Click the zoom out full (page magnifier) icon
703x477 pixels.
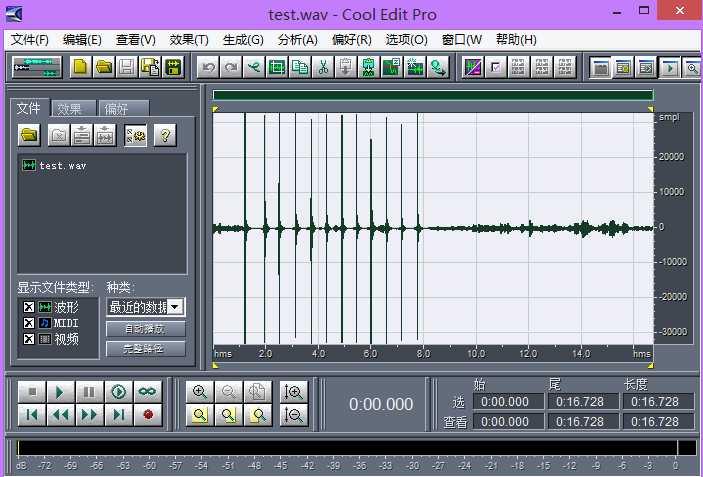click(258, 392)
